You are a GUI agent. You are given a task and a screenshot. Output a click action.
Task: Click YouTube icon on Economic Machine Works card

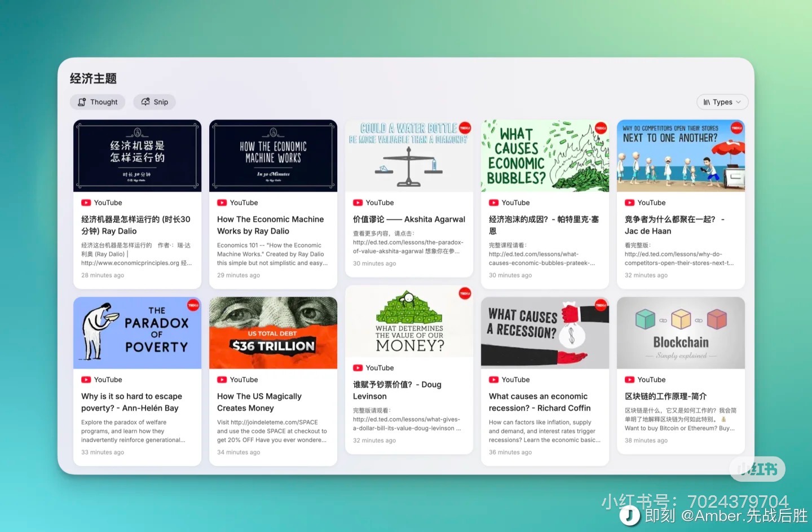coord(222,203)
